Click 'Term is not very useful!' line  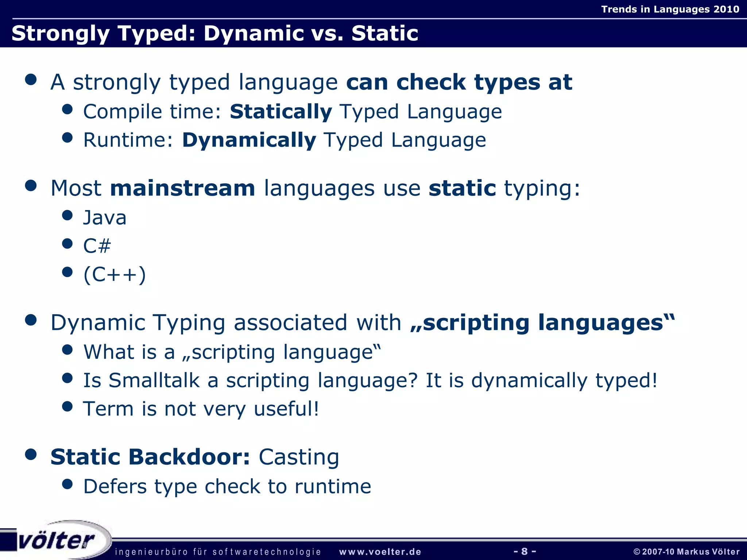[201, 409]
